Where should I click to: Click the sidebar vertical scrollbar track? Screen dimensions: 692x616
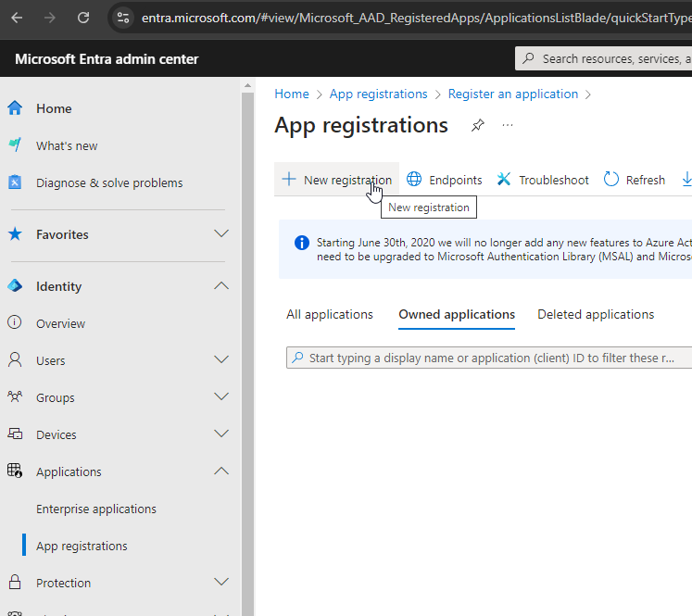[x=247, y=353]
